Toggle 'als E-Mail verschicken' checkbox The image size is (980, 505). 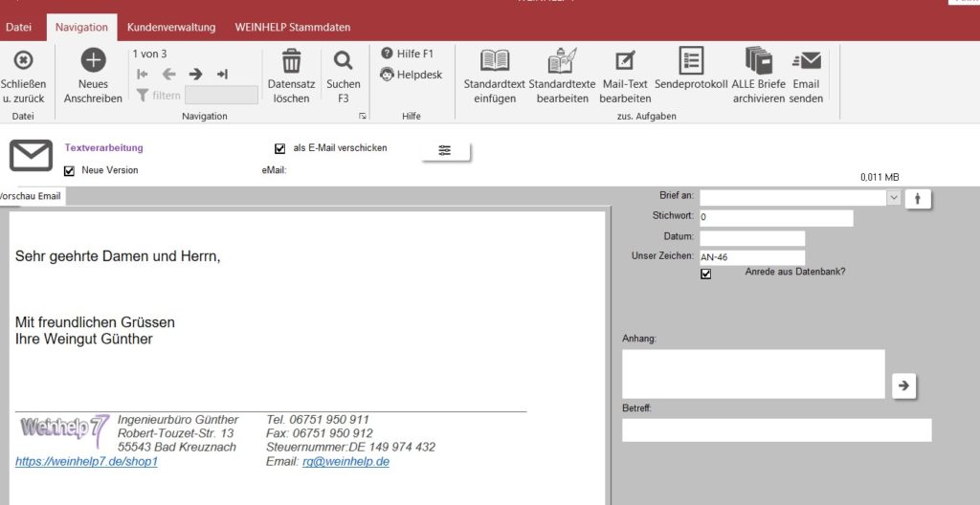pyautogui.click(x=280, y=148)
